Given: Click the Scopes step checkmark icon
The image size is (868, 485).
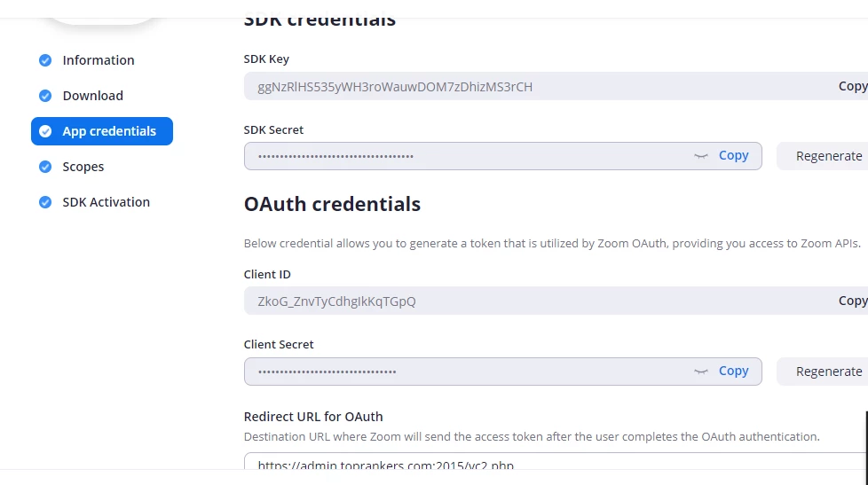Looking at the screenshot, I should point(45,167).
